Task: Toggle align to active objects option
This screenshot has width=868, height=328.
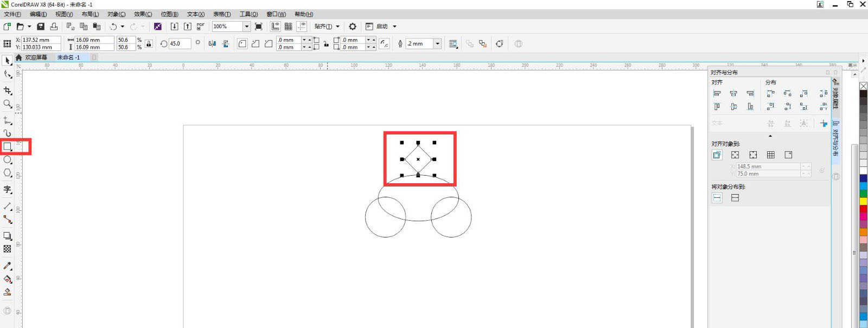Action: 717,155
